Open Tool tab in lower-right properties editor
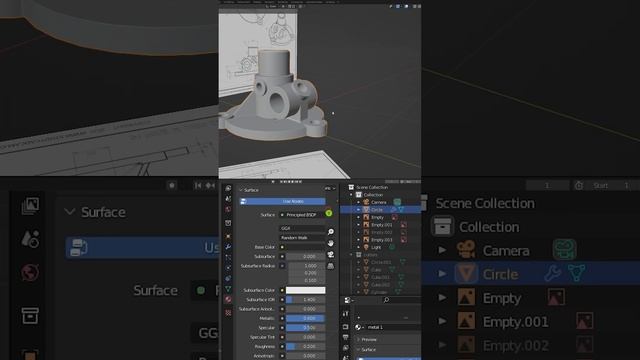 coord(346,314)
